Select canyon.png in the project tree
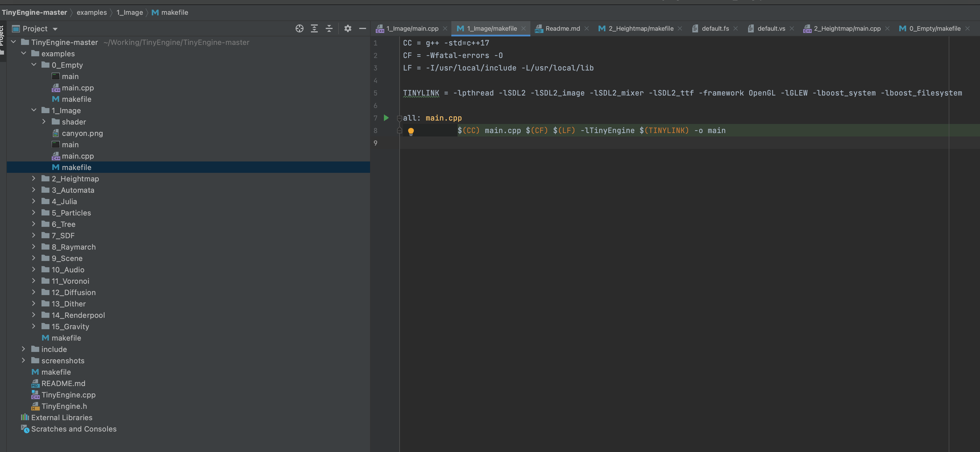Viewport: 980px width, 452px height. pos(82,133)
